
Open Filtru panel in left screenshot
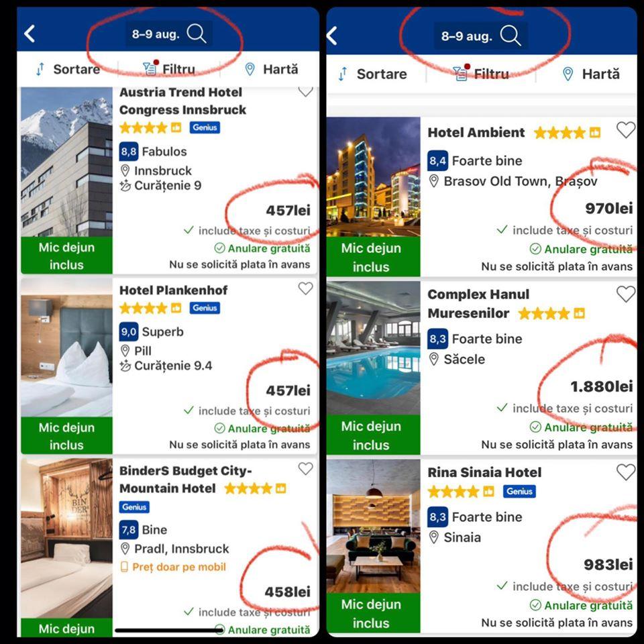[169, 68]
